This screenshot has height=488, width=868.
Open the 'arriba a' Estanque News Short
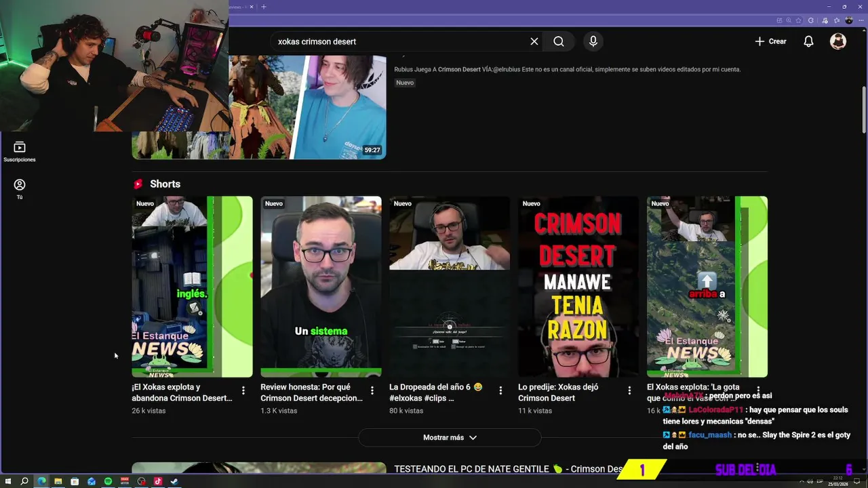tap(707, 287)
